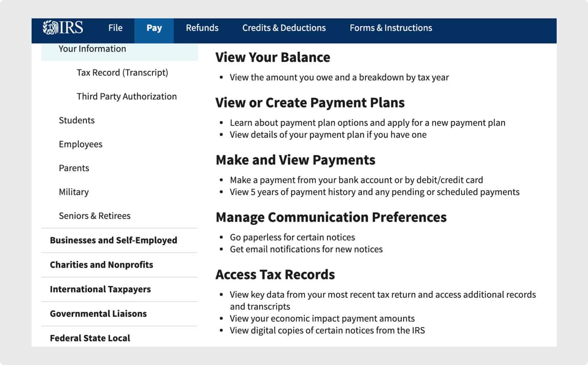Click the View Your Balance heading
This screenshot has height=365, width=588.
[x=273, y=57]
